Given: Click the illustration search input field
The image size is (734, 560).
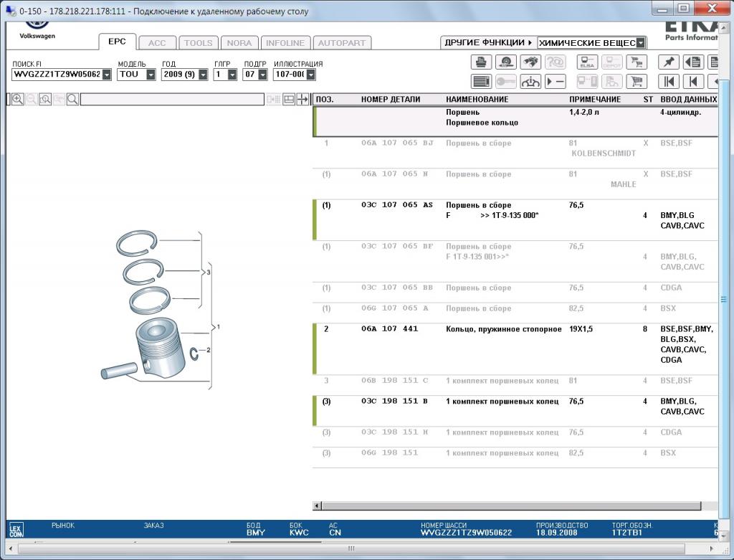Looking at the screenshot, I should pos(172,99).
